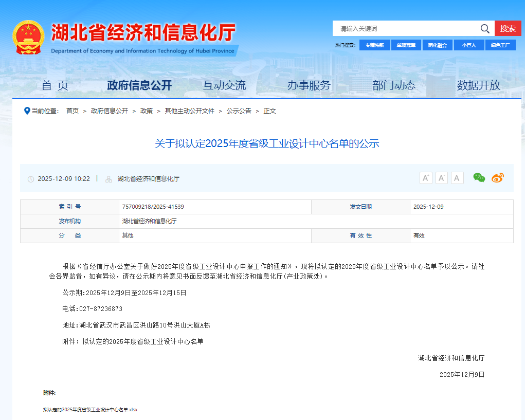Click the location pin icon in breadcrumb

(27, 111)
